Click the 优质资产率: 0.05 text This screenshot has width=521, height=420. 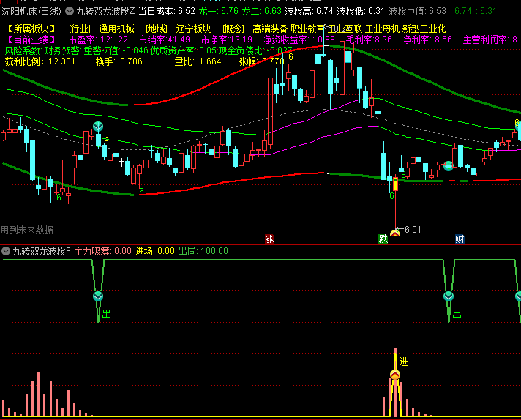click(x=184, y=50)
